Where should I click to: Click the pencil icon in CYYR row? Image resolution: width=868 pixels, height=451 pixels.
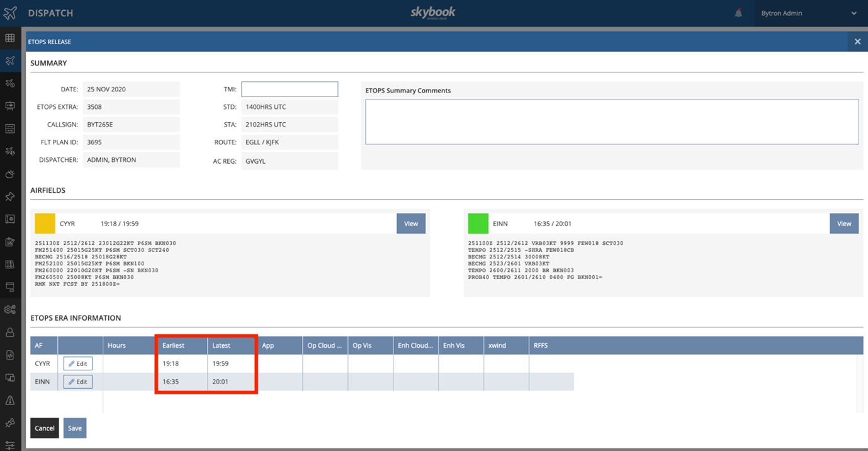point(72,364)
